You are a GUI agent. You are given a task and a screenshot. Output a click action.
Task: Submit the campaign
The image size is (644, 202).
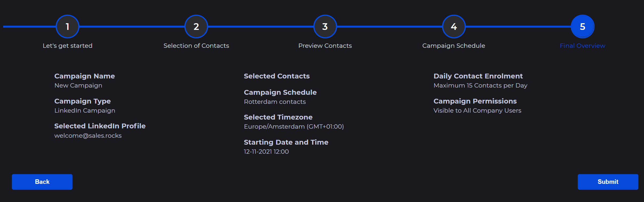(608, 182)
